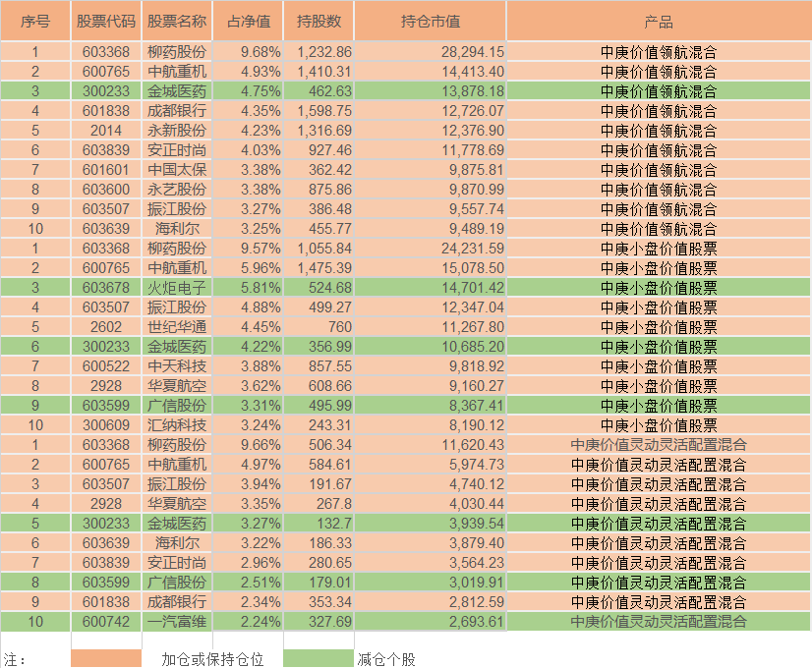Click the stock code 300609
The height and width of the screenshot is (668, 812).
click(x=106, y=425)
